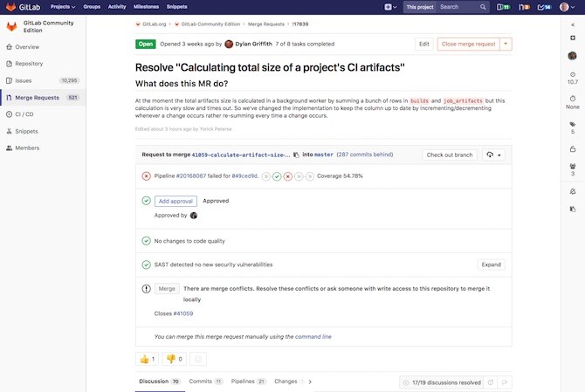Open the Projects dropdown menu
This screenshot has width=585, height=392.
click(x=63, y=7)
